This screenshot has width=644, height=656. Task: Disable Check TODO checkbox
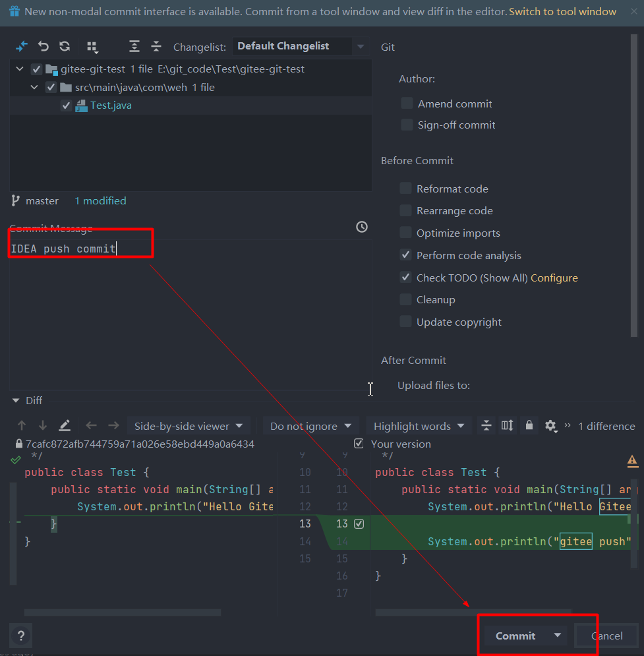click(405, 278)
